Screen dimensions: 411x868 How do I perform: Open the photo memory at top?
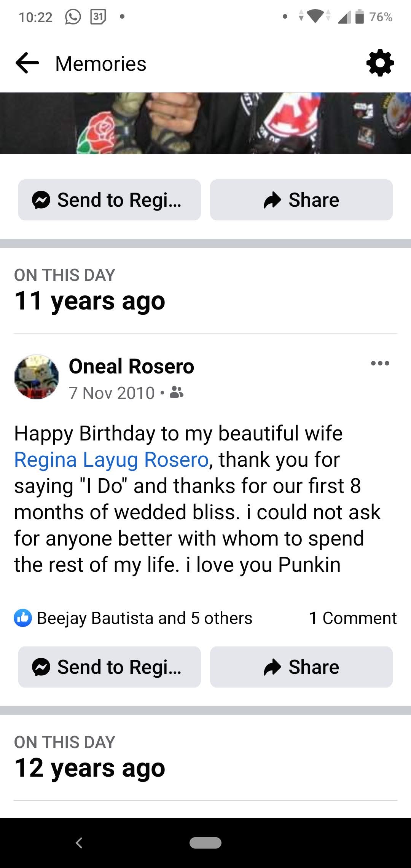click(x=205, y=123)
